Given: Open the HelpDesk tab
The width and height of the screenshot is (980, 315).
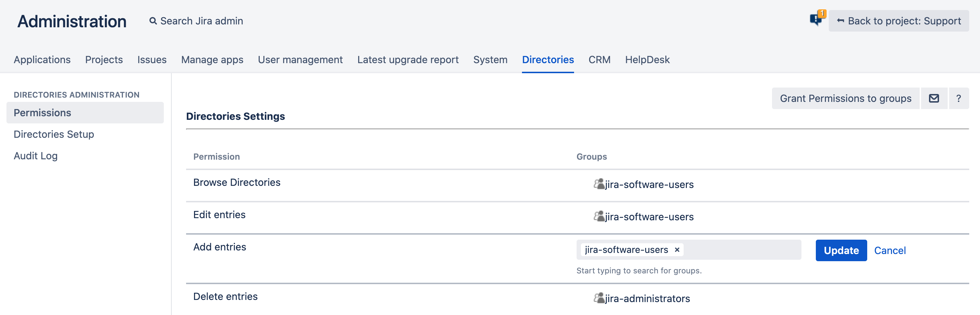Looking at the screenshot, I should [x=647, y=60].
